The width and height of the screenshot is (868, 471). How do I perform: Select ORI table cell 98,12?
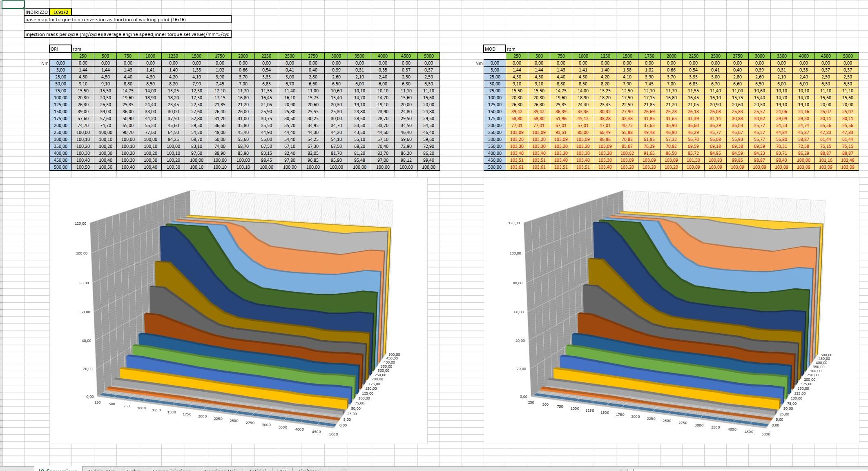click(406, 160)
